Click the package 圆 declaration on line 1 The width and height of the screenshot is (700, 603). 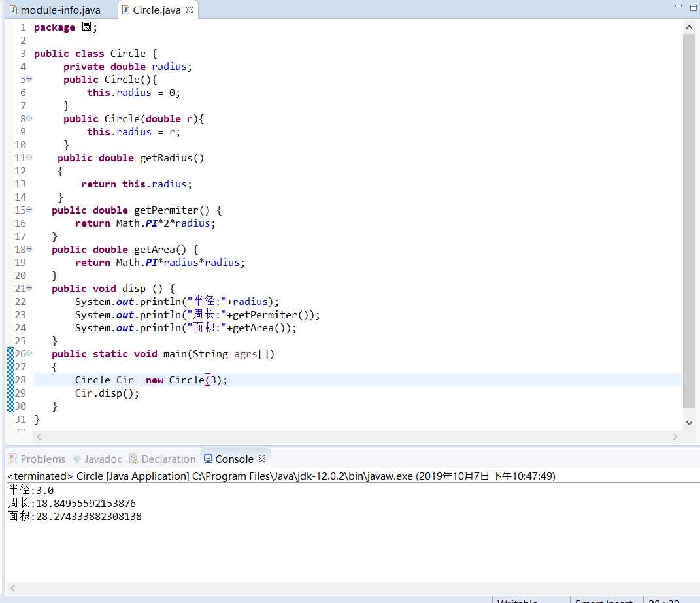pyautogui.click(x=65, y=27)
